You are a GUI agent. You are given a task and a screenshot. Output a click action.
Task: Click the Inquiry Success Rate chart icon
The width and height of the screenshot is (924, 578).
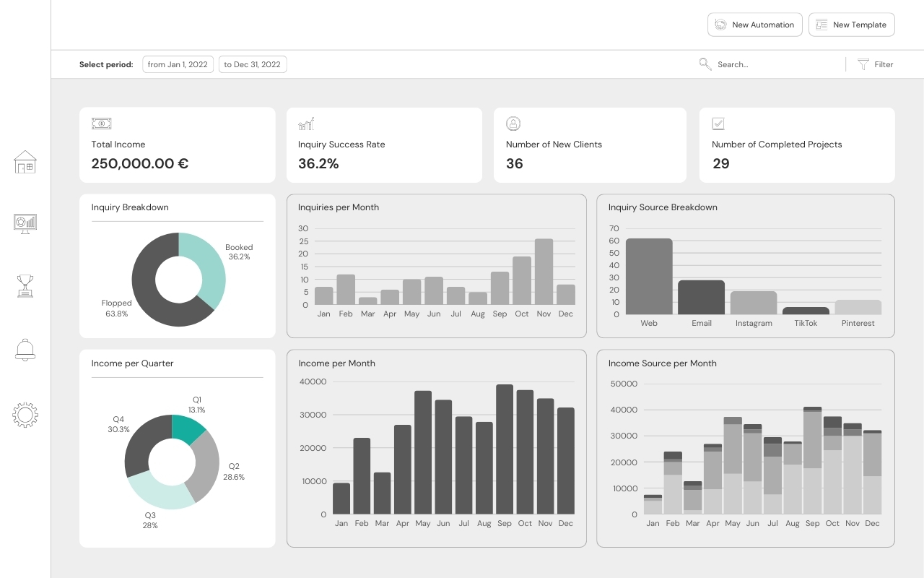click(x=306, y=124)
